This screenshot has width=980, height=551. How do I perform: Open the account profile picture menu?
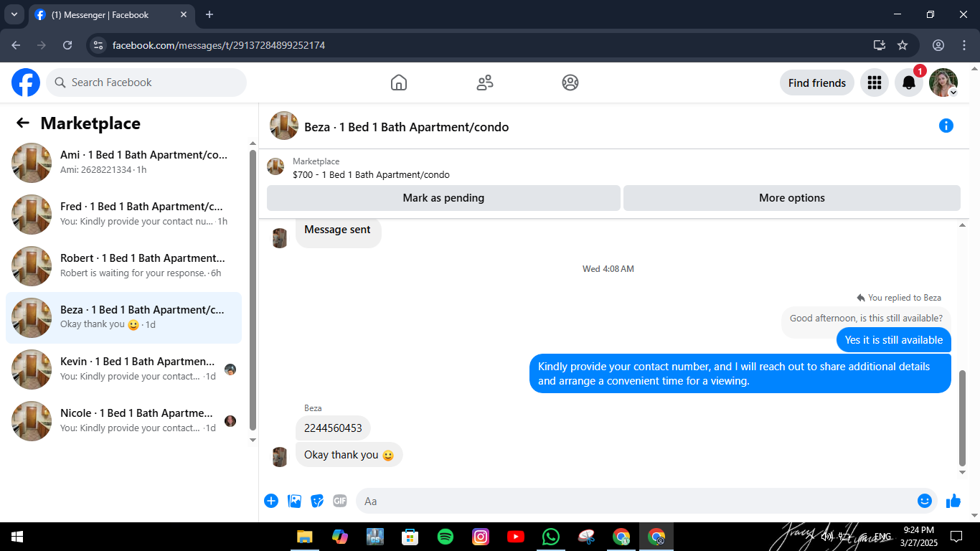(943, 83)
